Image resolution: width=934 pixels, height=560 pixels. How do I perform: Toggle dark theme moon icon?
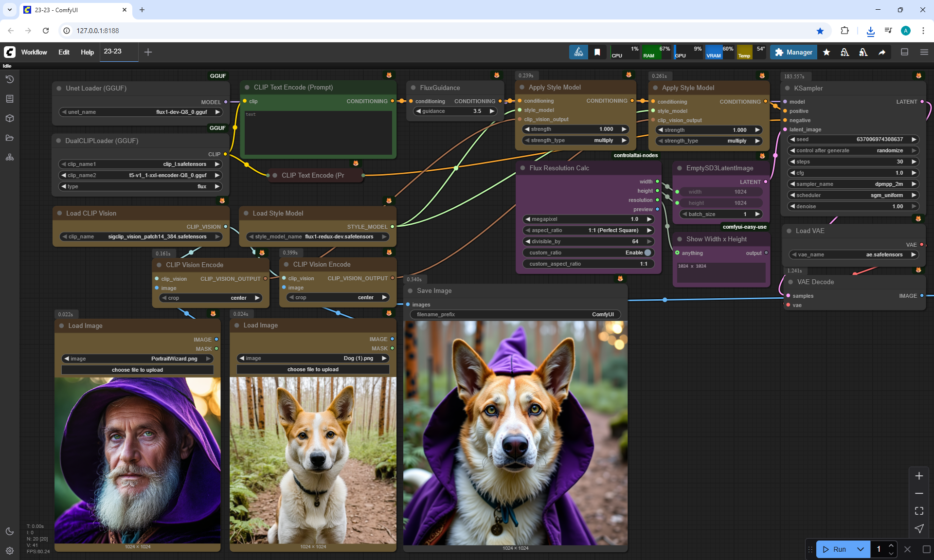point(10,531)
